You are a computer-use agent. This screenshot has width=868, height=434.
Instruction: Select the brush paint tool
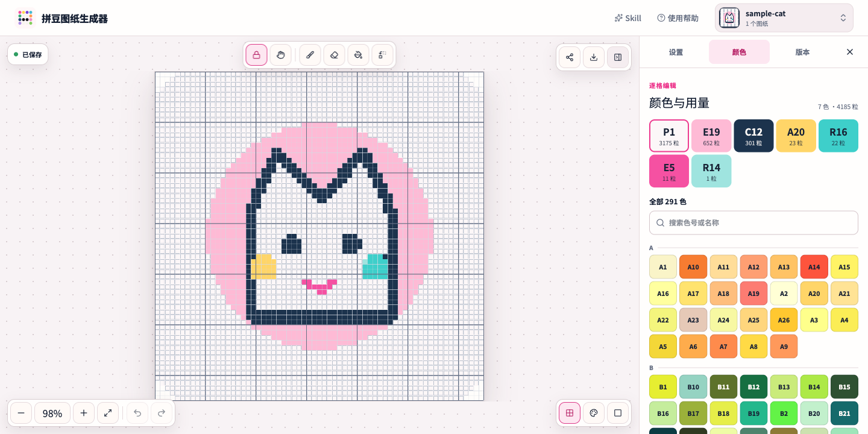point(310,55)
